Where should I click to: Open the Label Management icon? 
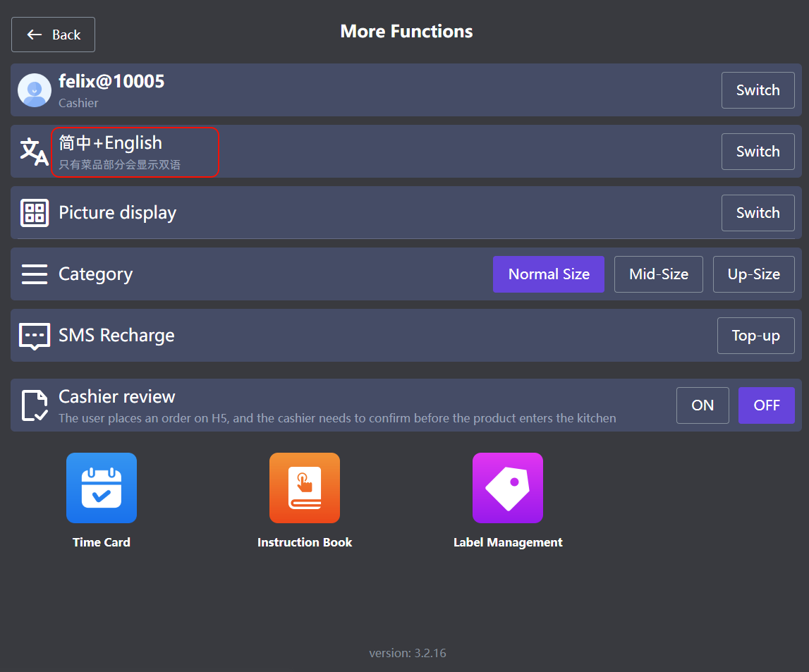[508, 488]
